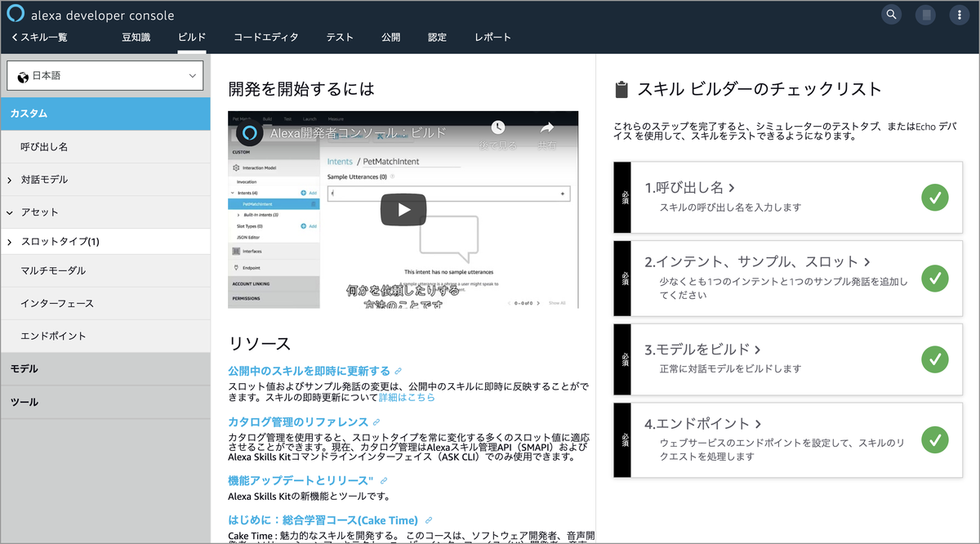980x544 pixels.
Task: Click external link icon beside 公開中のスキルを即時に更新する
Action: click(x=398, y=372)
